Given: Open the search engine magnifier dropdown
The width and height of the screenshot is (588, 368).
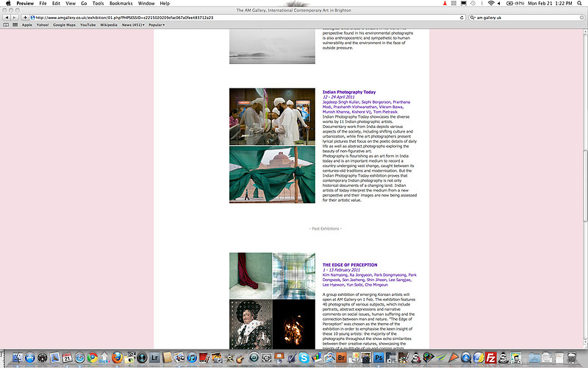Looking at the screenshot, I should point(473,18).
